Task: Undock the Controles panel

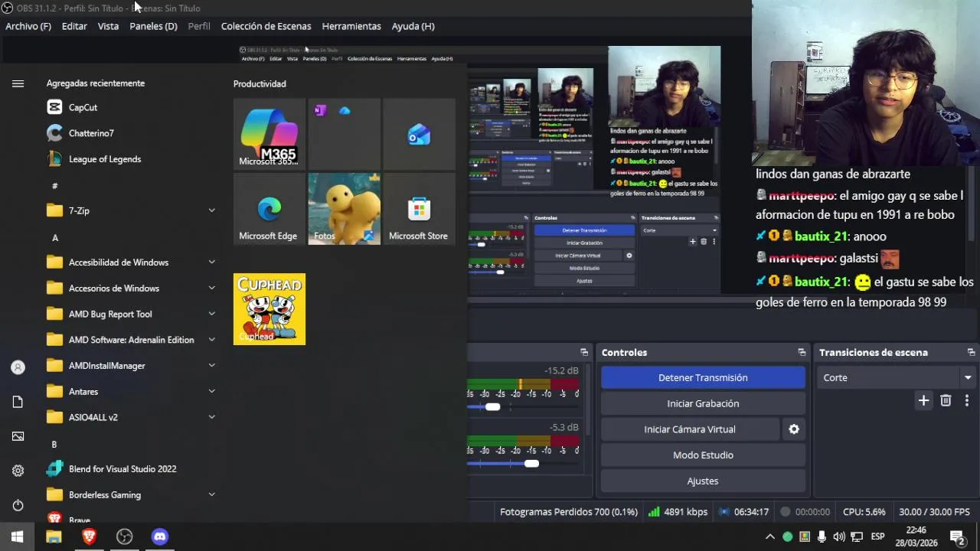Action: coord(802,353)
